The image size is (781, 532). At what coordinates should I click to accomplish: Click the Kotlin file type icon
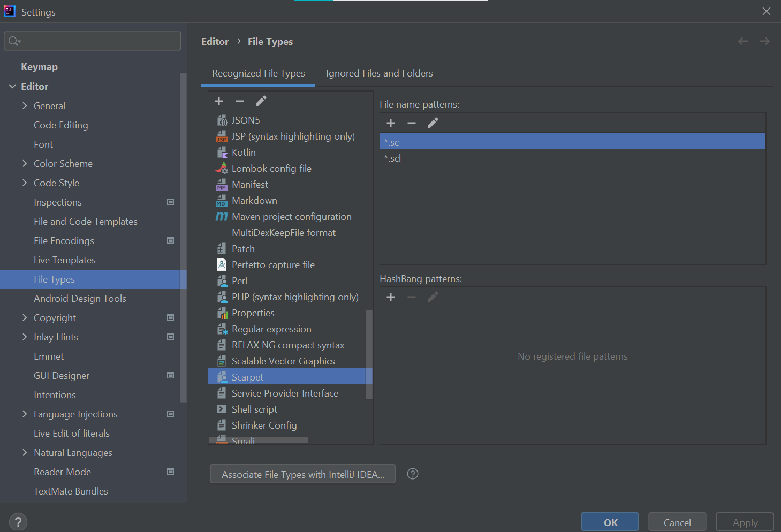click(222, 153)
